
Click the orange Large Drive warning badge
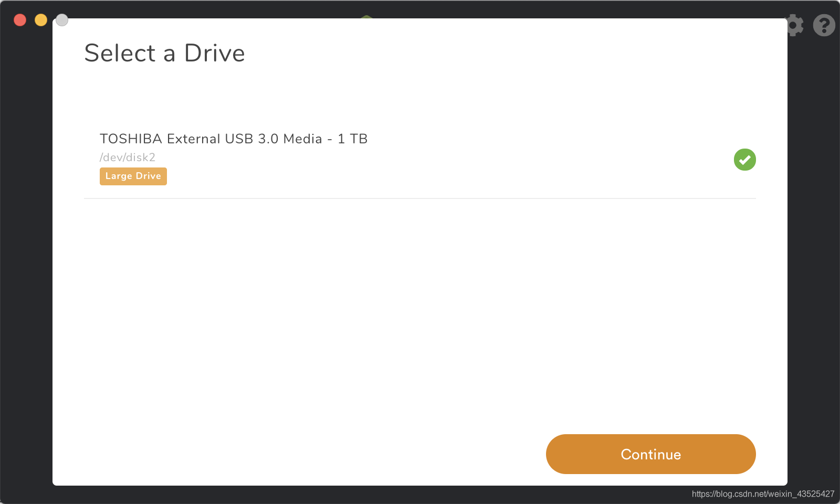coord(133,176)
